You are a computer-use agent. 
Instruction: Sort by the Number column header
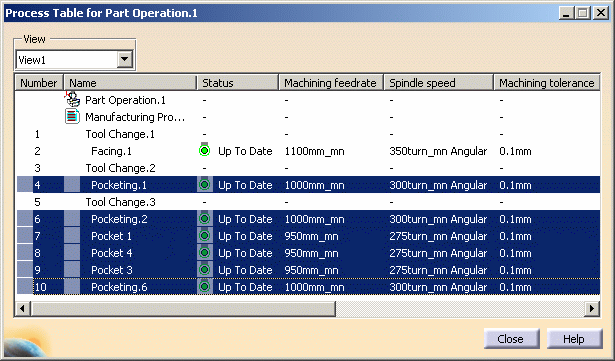39,83
